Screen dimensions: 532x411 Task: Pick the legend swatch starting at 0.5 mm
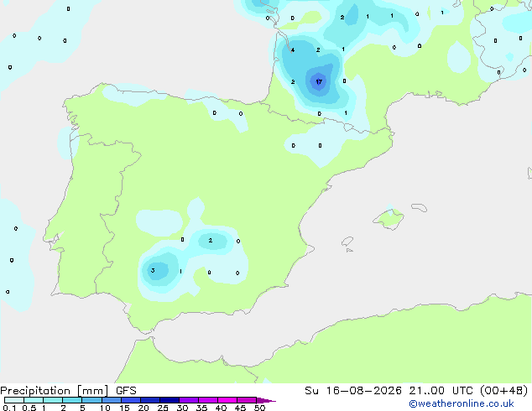point(34,400)
